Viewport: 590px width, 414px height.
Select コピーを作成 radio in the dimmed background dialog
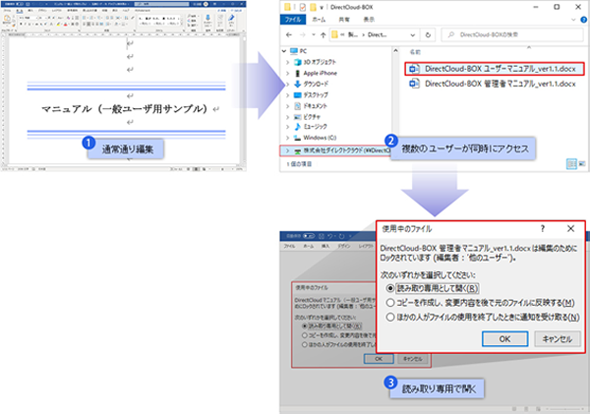pos(304,335)
